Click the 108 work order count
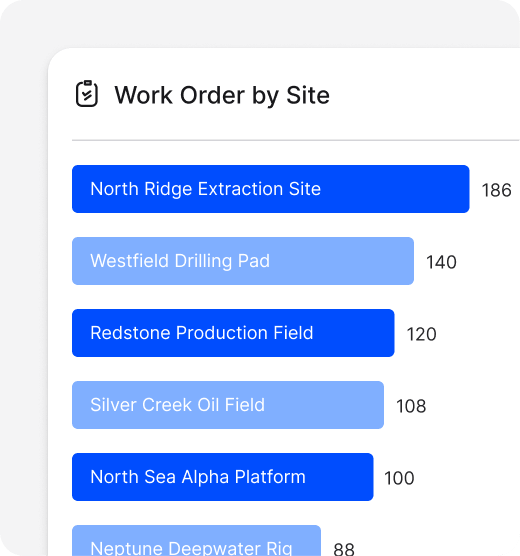520x556 pixels. click(x=411, y=406)
